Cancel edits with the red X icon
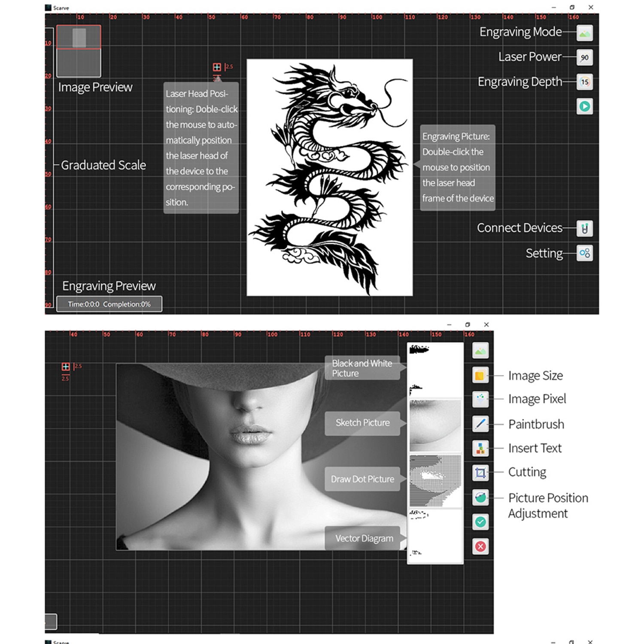 point(480,547)
